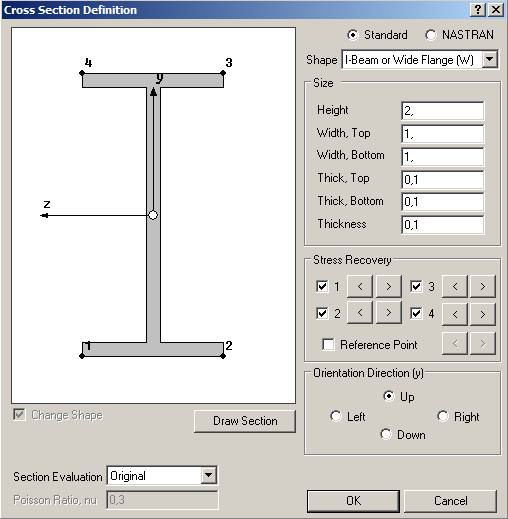Set orientation direction to Down
Screen dimensions: 508x519
click(x=386, y=434)
